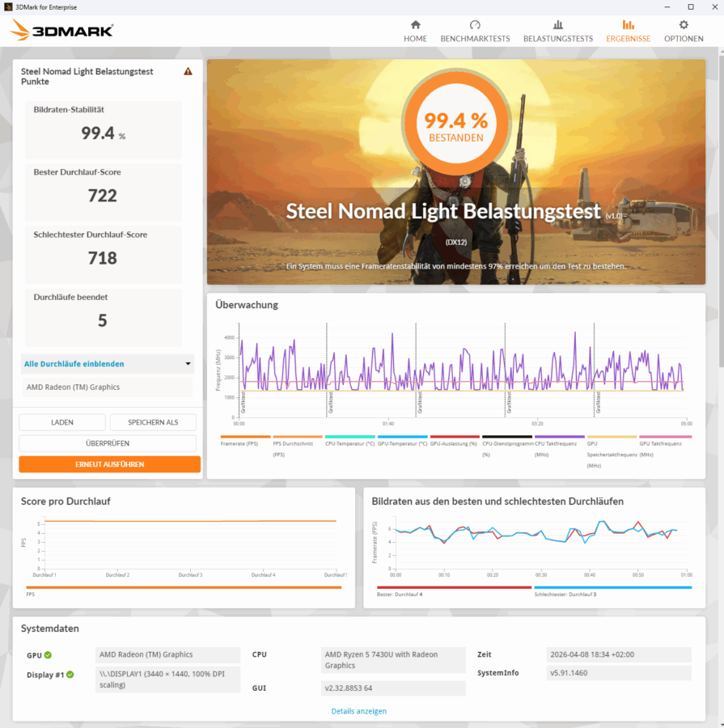Click the CPU value 'AMD Ryzen 5 7430U'
Image resolution: width=724 pixels, height=728 pixels.
pyautogui.click(x=393, y=660)
